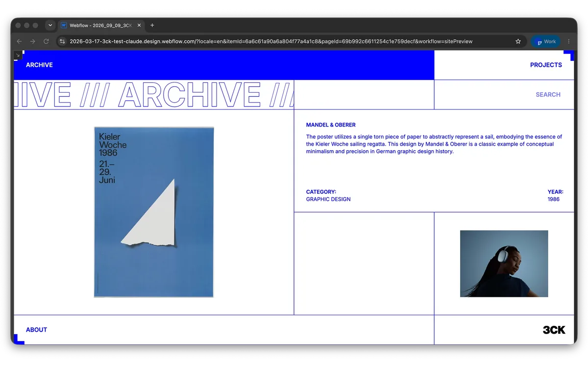Click the 3CK logo in the footer
The height and width of the screenshot is (368, 588).
click(554, 330)
